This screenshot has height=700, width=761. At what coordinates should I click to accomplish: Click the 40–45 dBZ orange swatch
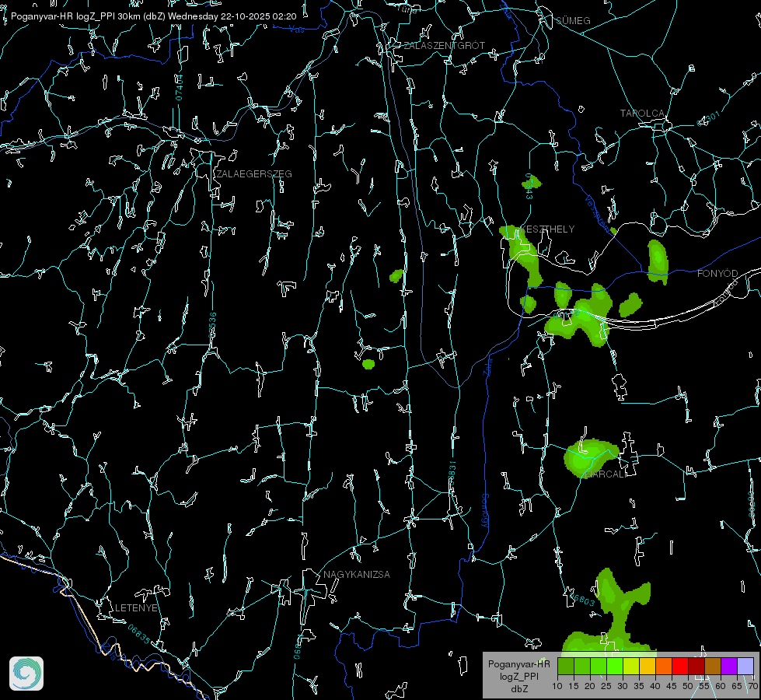point(664,666)
